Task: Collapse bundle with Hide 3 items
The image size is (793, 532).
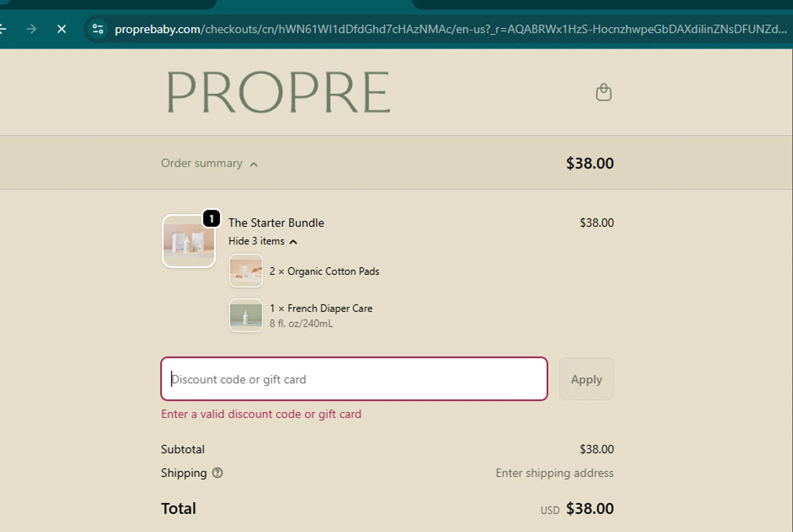Action: (x=263, y=241)
